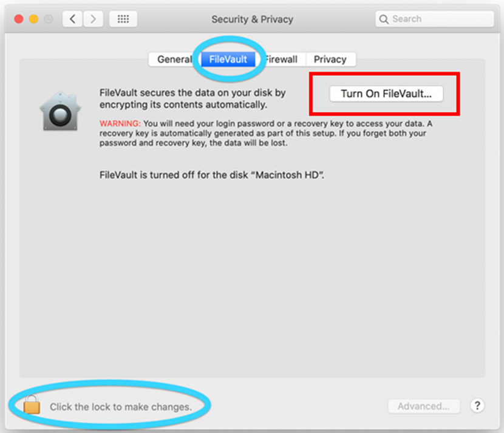Switch to the General tab
The image size is (504, 433).
175,60
